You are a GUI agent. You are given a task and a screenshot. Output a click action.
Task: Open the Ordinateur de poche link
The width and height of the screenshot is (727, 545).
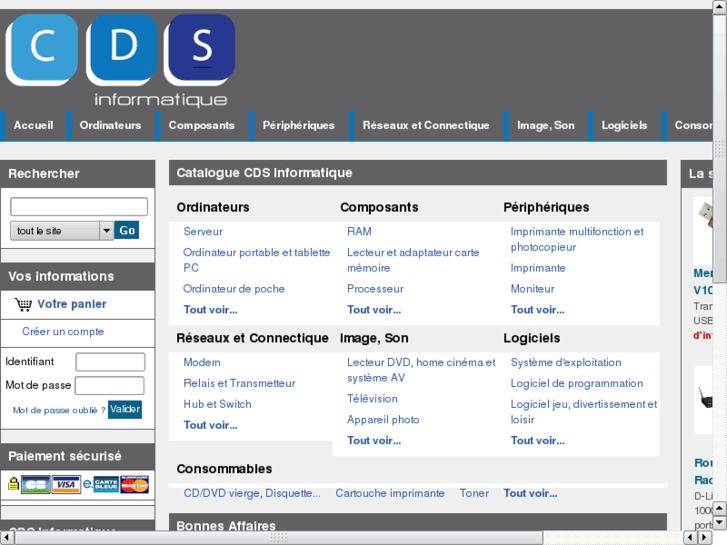click(x=234, y=289)
